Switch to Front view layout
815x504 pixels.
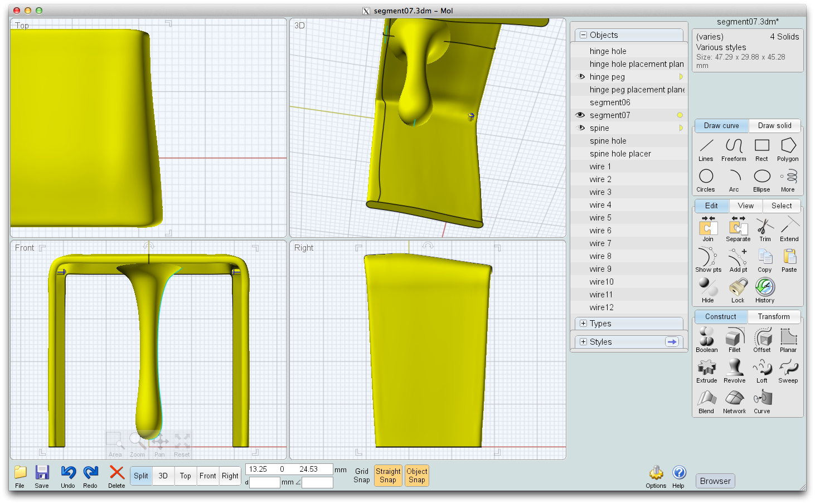(208, 476)
